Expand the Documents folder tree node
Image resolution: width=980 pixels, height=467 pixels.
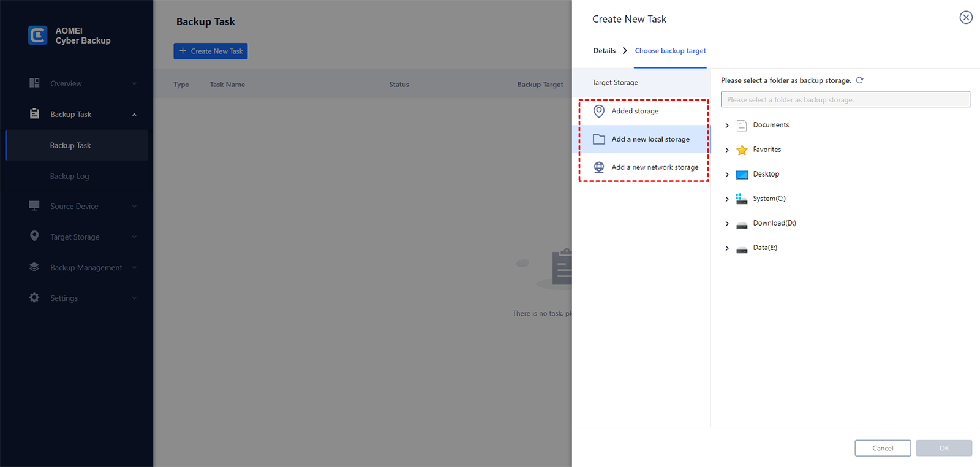click(727, 126)
